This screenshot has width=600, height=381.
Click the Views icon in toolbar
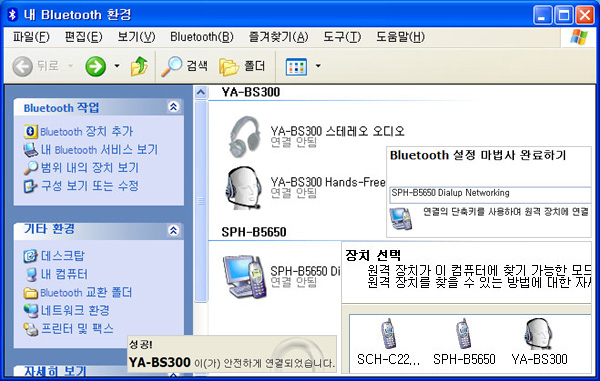296,67
